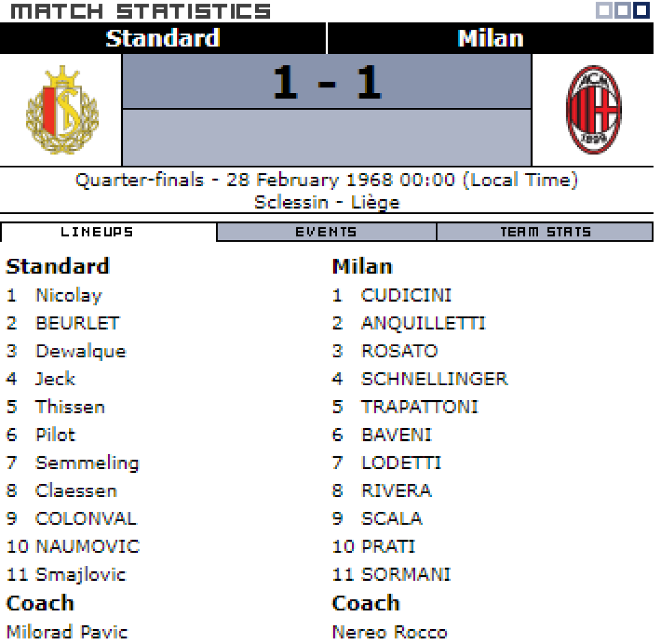Click Milan goalkeeper CUDICINI
The height and width of the screenshot is (644, 661).
click(x=406, y=296)
